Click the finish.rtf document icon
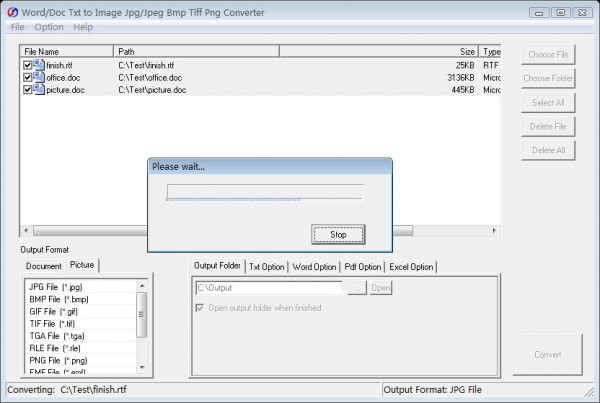Viewport: 600px width, 403px height. pyautogui.click(x=39, y=65)
